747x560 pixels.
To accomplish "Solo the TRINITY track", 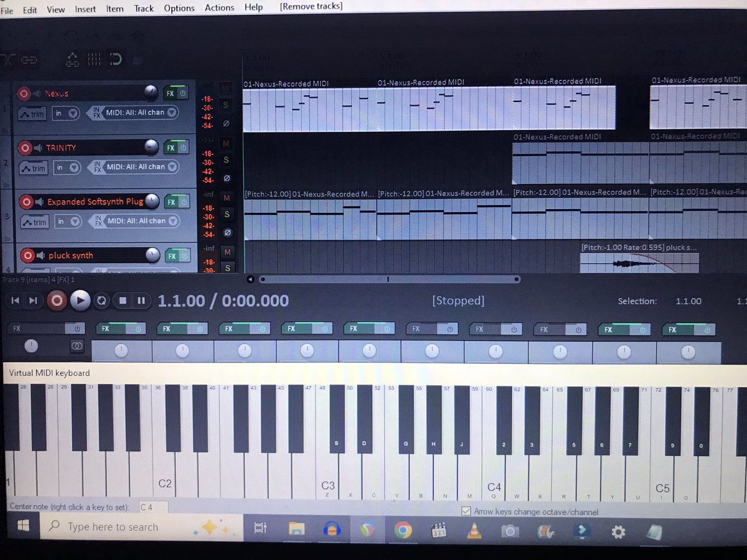I will 227,160.
